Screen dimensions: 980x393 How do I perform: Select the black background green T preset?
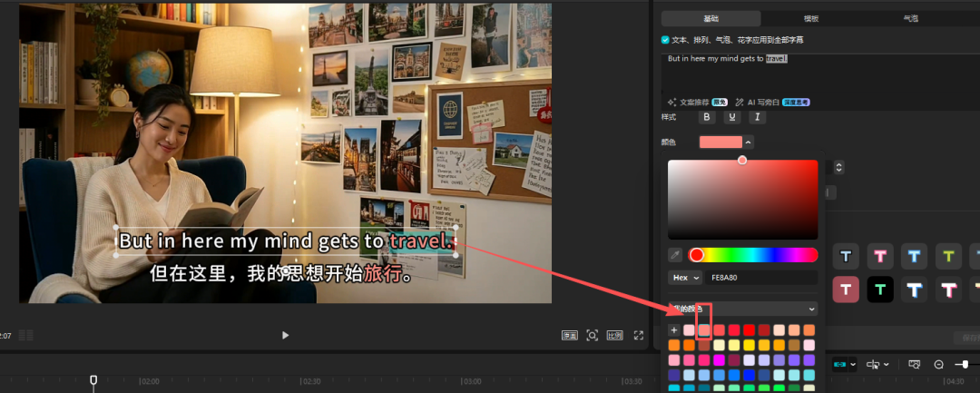[880, 289]
